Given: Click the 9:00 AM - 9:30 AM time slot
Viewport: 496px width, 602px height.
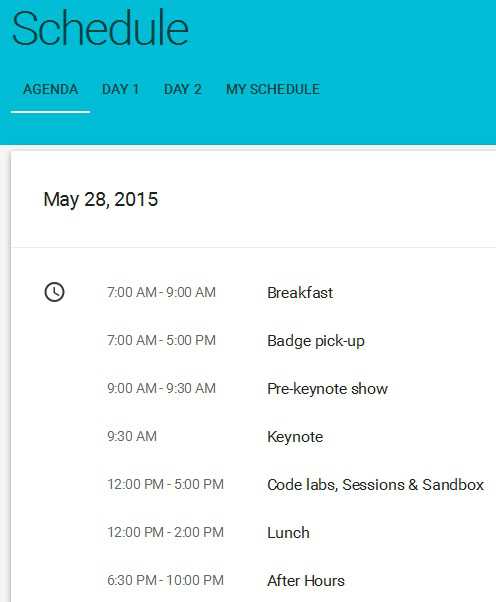Looking at the screenshot, I should coord(162,389).
